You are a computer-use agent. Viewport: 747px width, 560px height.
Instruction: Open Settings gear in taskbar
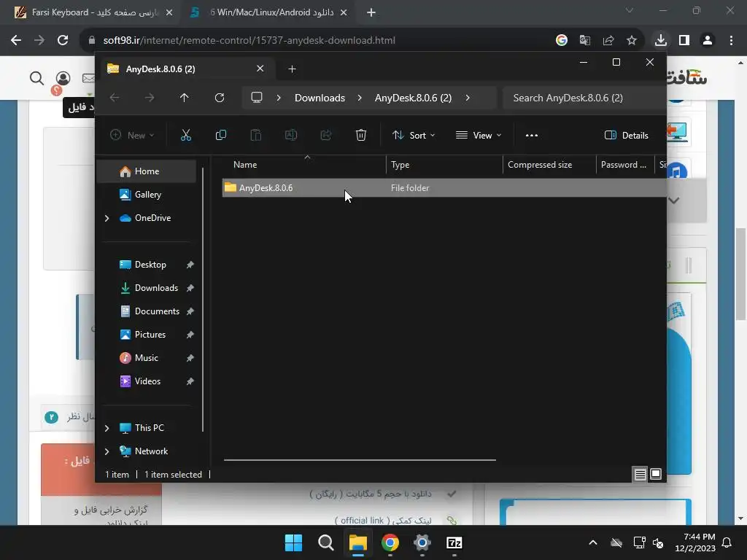coord(422,542)
